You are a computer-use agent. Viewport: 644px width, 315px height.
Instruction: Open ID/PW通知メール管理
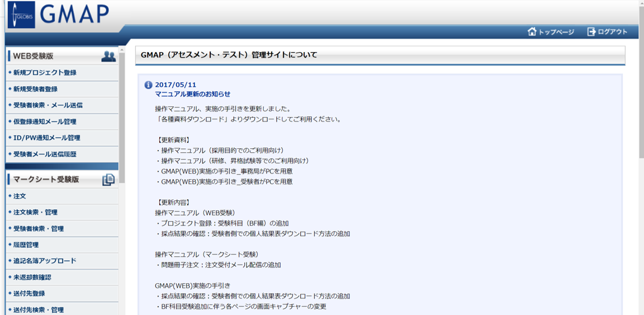[46, 138]
